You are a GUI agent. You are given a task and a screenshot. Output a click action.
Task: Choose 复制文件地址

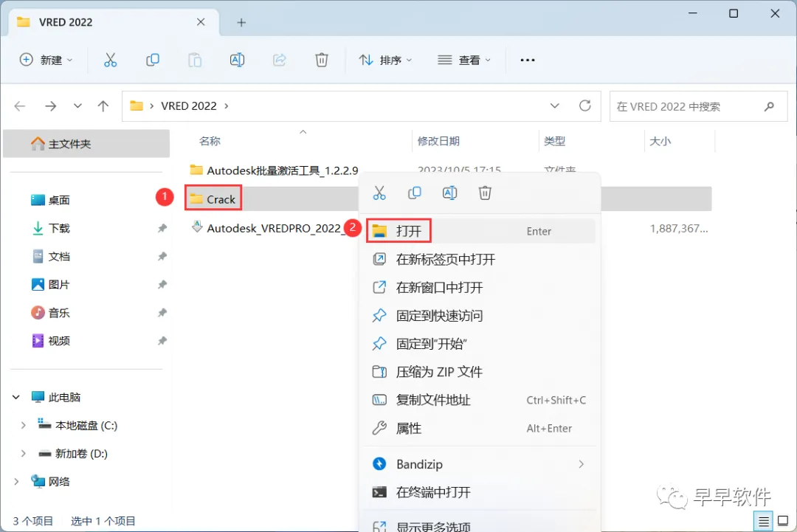(480, 401)
